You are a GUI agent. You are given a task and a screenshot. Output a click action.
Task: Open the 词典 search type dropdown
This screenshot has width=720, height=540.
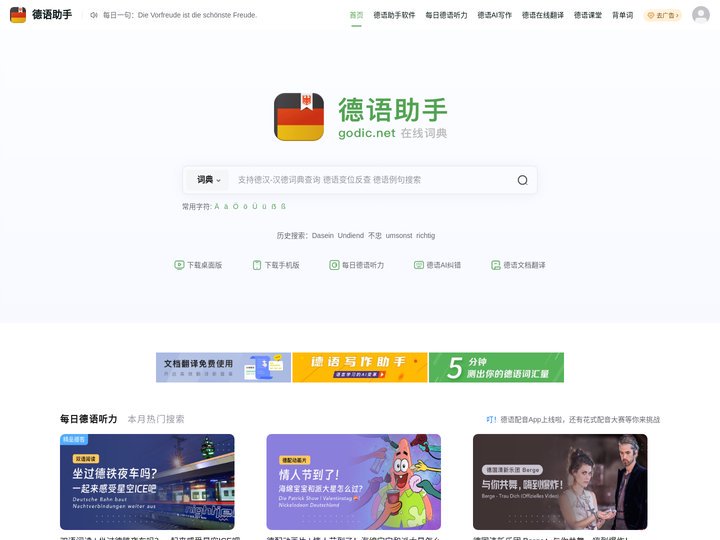209,180
